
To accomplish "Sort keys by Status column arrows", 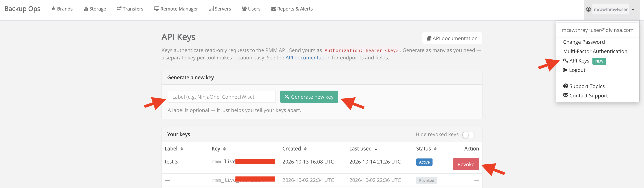I will pos(435,149).
